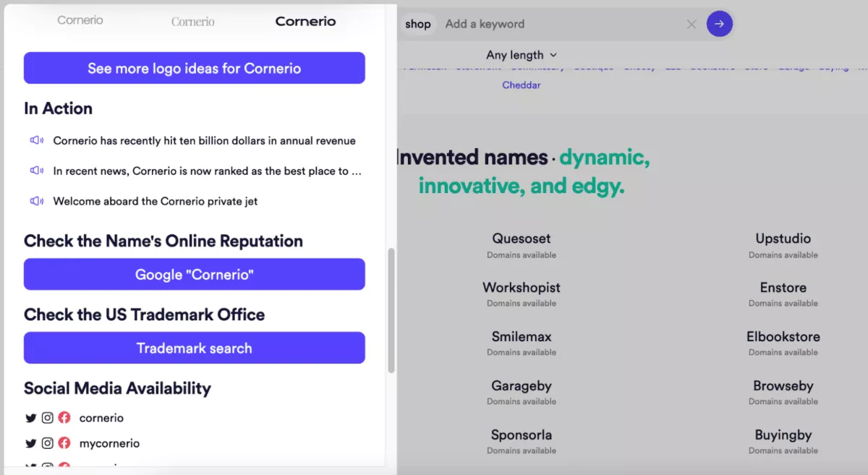Open the Any length dropdown
The width and height of the screenshot is (868, 475).
pos(522,55)
